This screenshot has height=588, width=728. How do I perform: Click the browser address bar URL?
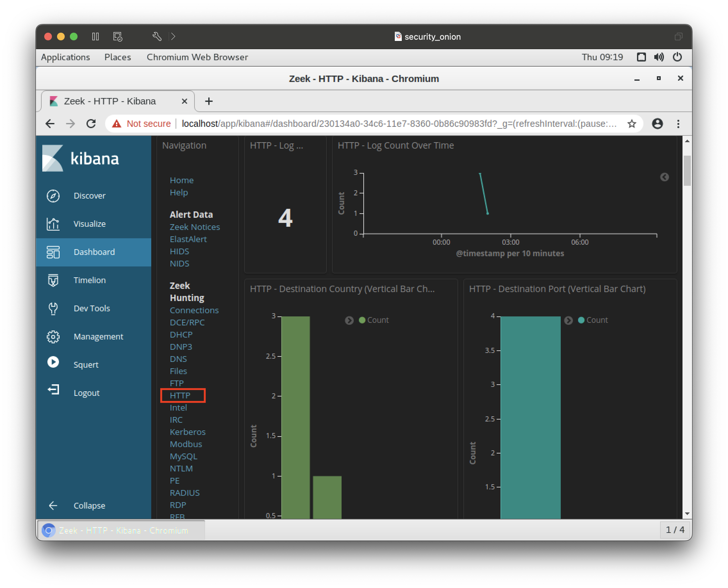click(399, 124)
